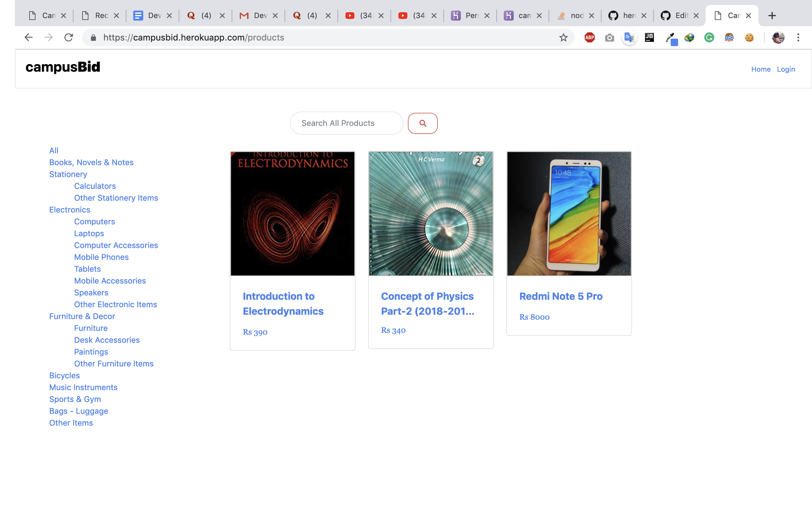Click the Home navigation link
Viewport: 812px width, 516px height.
coord(760,69)
